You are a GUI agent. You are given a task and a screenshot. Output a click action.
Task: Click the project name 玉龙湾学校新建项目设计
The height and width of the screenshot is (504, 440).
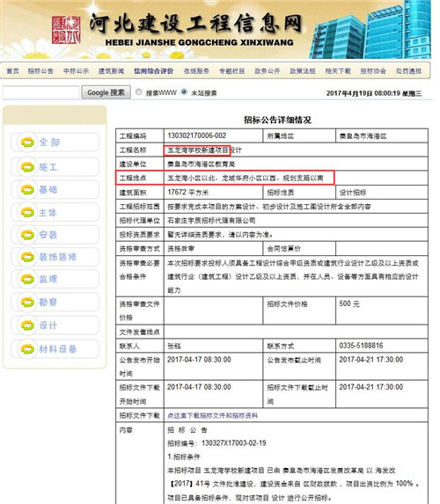point(204,150)
